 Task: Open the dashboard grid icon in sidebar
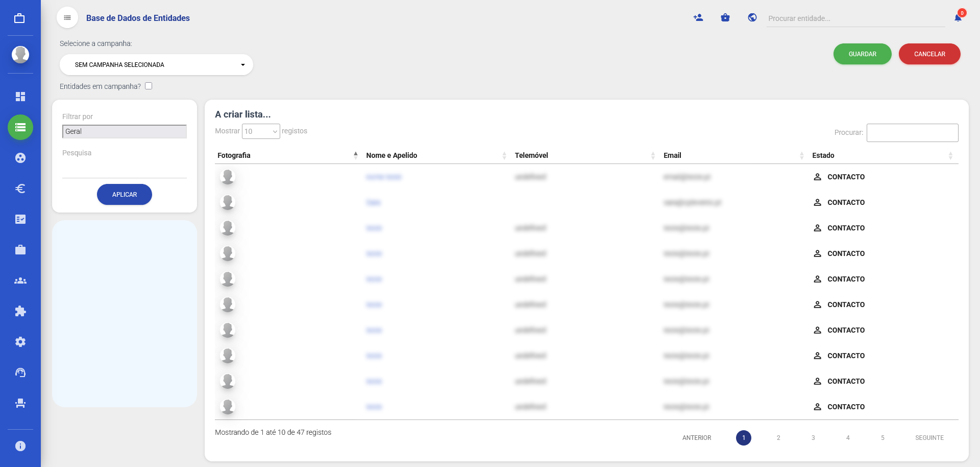tap(20, 97)
